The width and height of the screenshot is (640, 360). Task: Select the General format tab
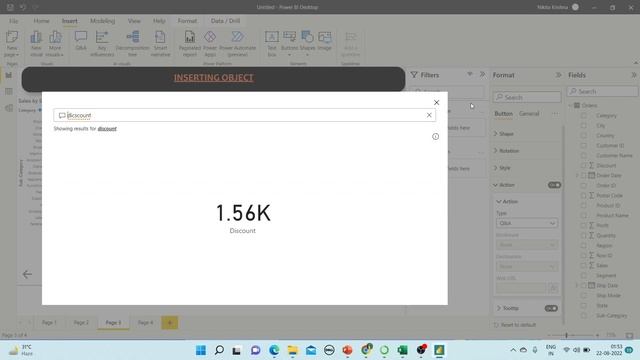(x=529, y=113)
